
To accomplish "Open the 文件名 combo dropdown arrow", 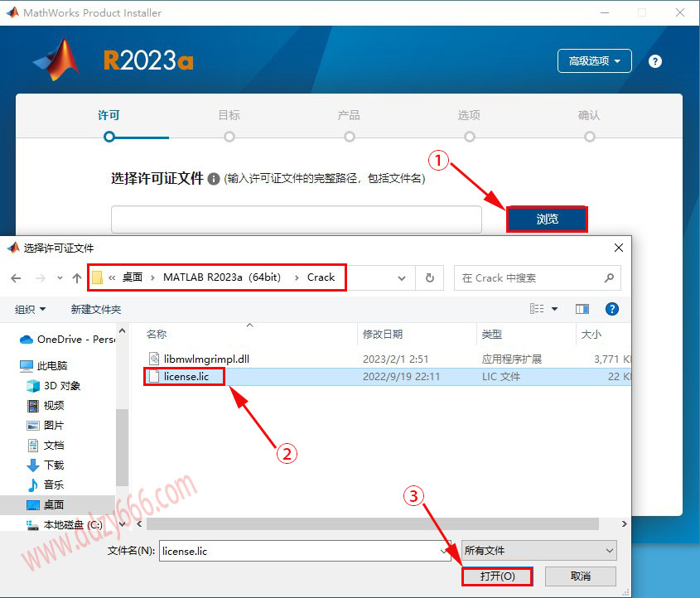I will [445, 551].
